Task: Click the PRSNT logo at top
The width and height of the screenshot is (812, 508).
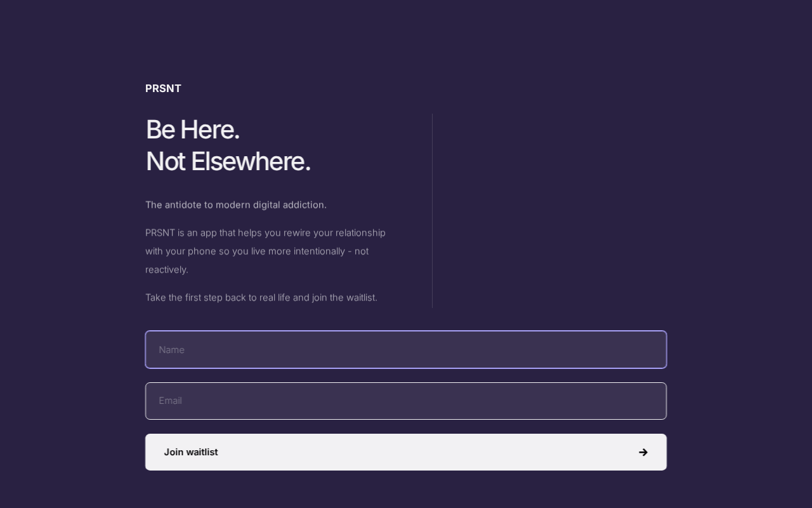Action: [163, 88]
